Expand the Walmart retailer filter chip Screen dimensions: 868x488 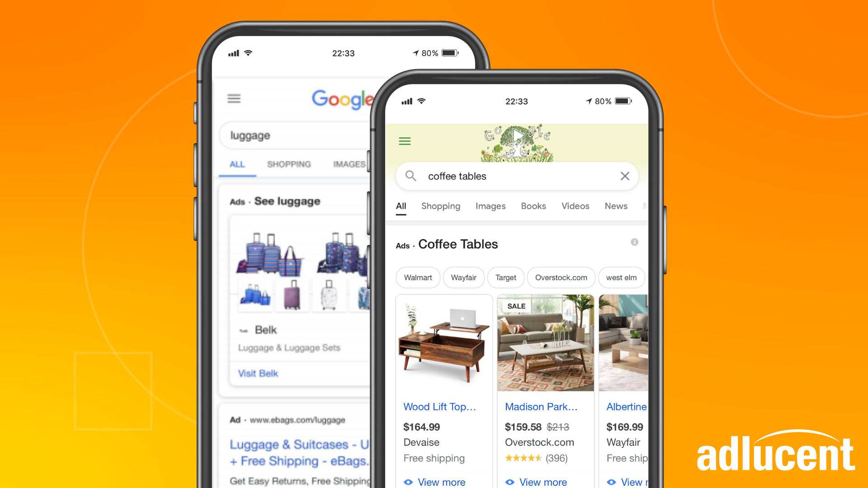tap(418, 277)
